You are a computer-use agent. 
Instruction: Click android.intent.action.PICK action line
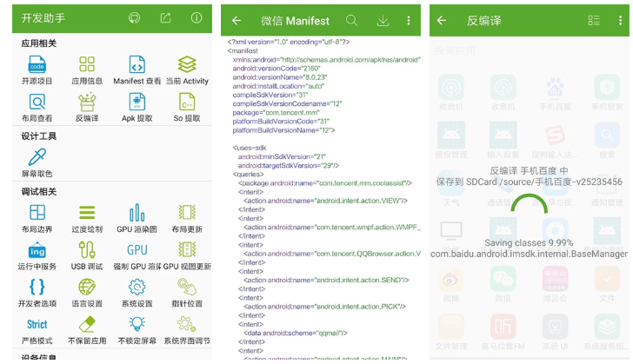(324, 307)
